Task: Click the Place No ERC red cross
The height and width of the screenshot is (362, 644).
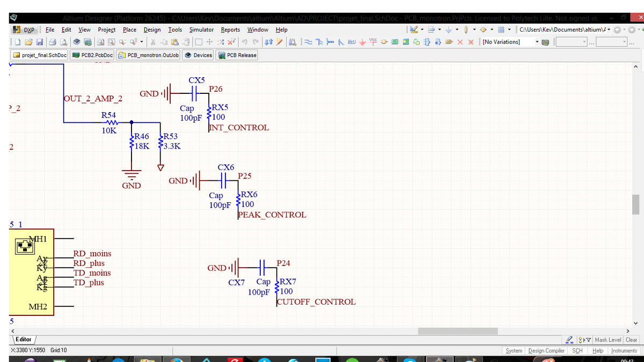Action: [461, 42]
